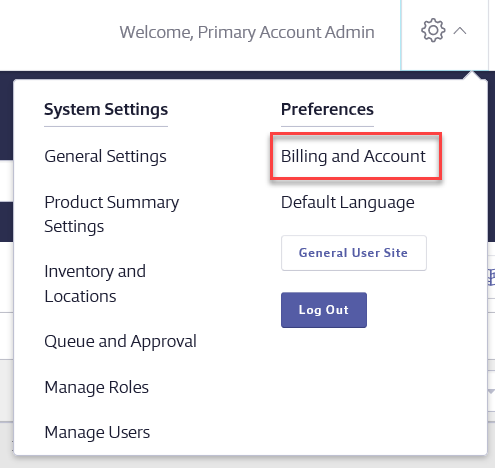Collapse the menu using the chevron arrow
Viewport: 495px width, 468px height.
click(x=460, y=31)
